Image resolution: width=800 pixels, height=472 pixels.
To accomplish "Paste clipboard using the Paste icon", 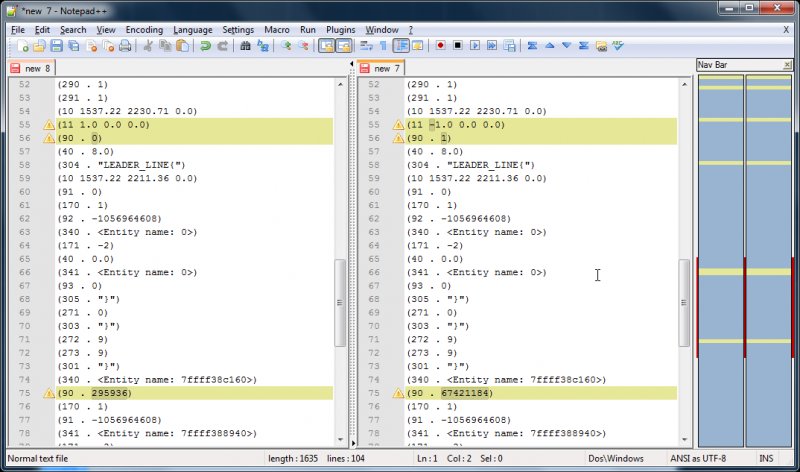I will (x=182, y=46).
